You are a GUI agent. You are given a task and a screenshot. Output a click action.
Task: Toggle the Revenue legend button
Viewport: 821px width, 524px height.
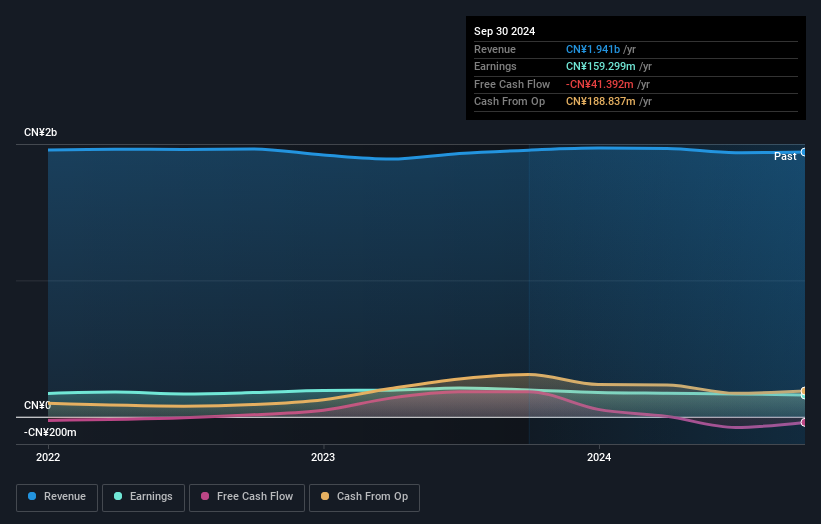click(x=57, y=497)
